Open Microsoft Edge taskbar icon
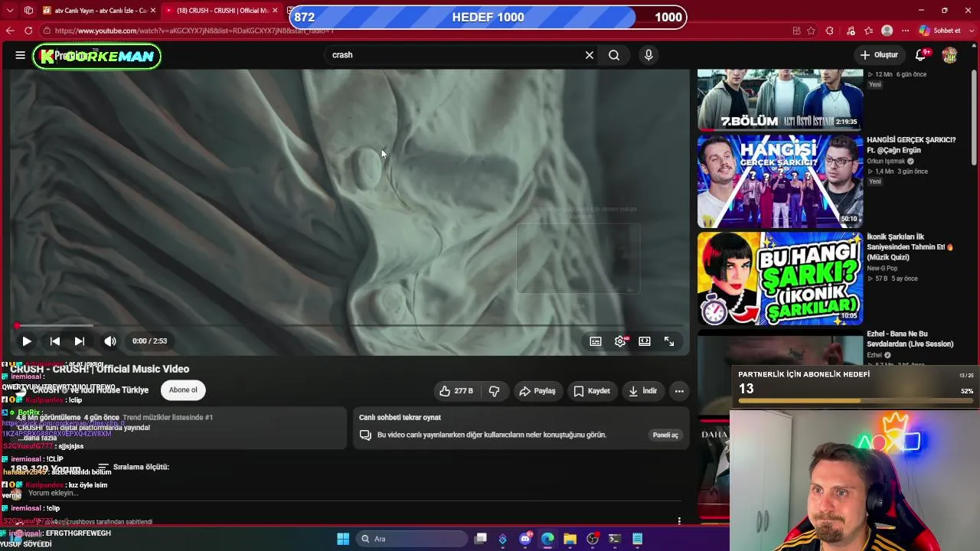The image size is (980, 551). [x=547, y=539]
